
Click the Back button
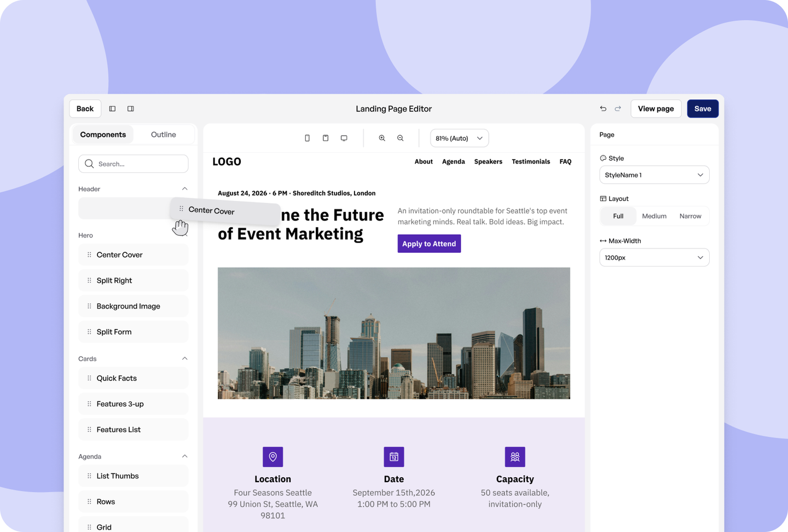tap(85, 109)
